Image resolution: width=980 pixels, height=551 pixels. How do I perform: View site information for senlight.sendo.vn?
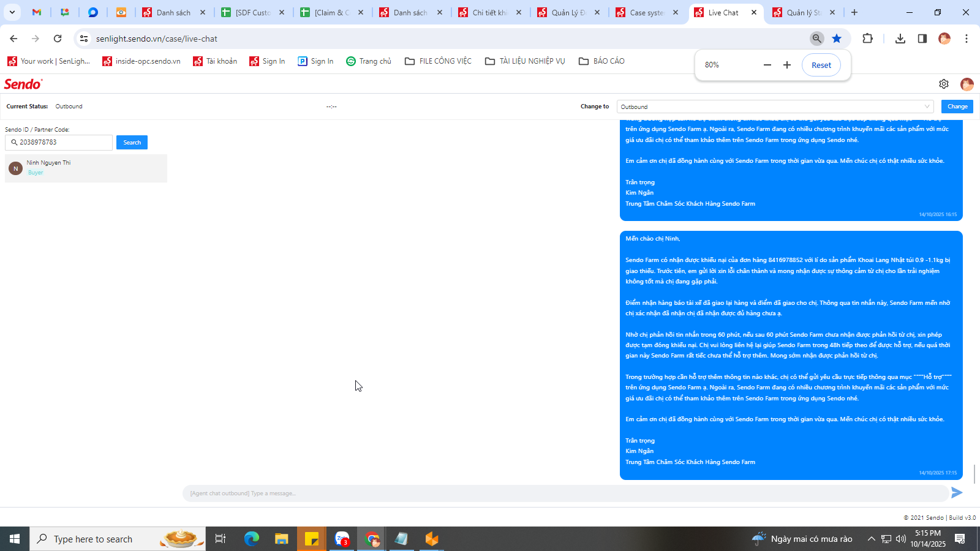[84, 39]
